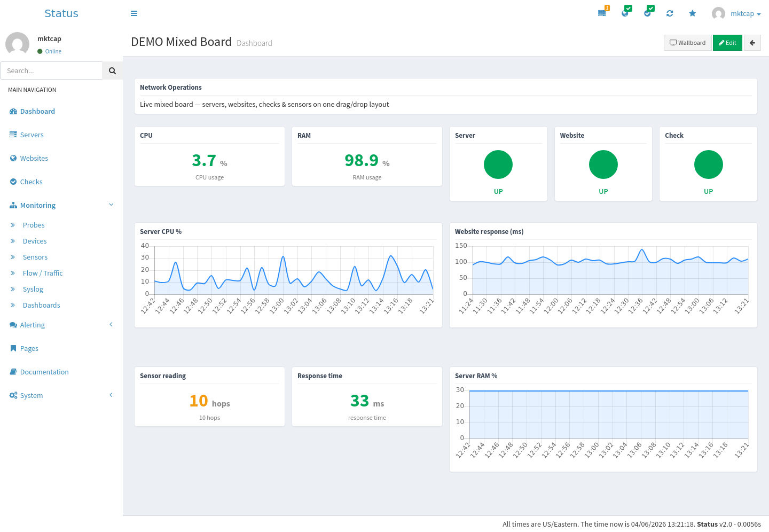This screenshot has height=532, width=769.
Task: Open Probes under Monitoring
Action: click(34, 225)
